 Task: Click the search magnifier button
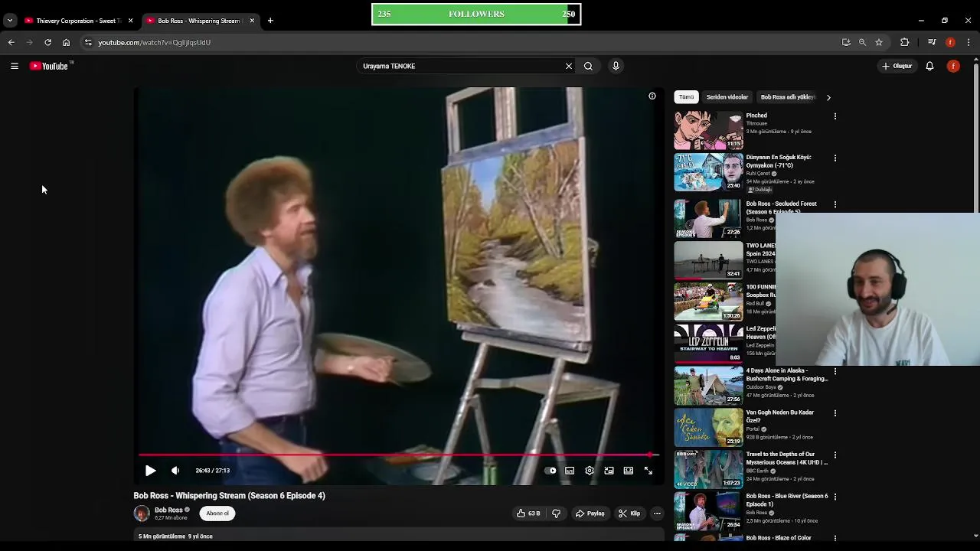coord(588,66)
